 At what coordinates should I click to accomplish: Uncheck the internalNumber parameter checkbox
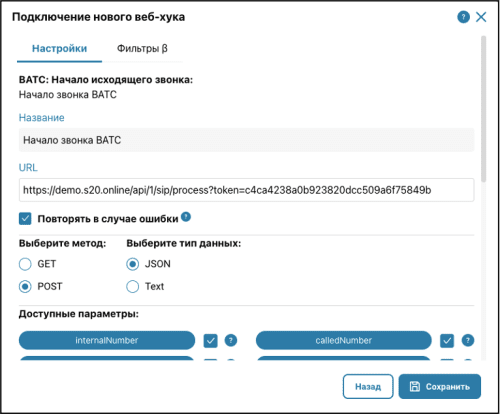pos(210,341)
